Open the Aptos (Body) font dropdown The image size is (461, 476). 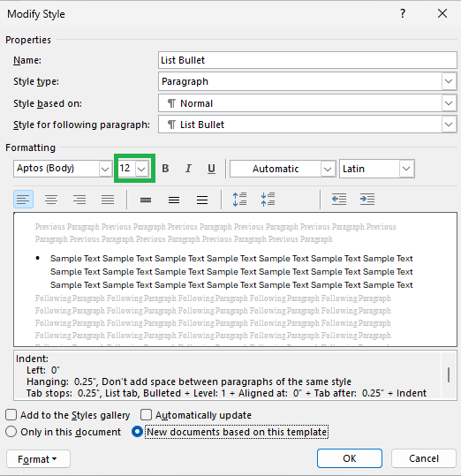click(x=105, y=169)
